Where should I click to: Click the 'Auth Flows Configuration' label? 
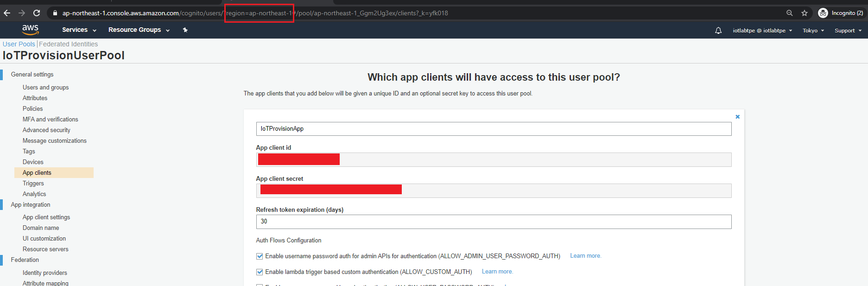click(289, 241)
